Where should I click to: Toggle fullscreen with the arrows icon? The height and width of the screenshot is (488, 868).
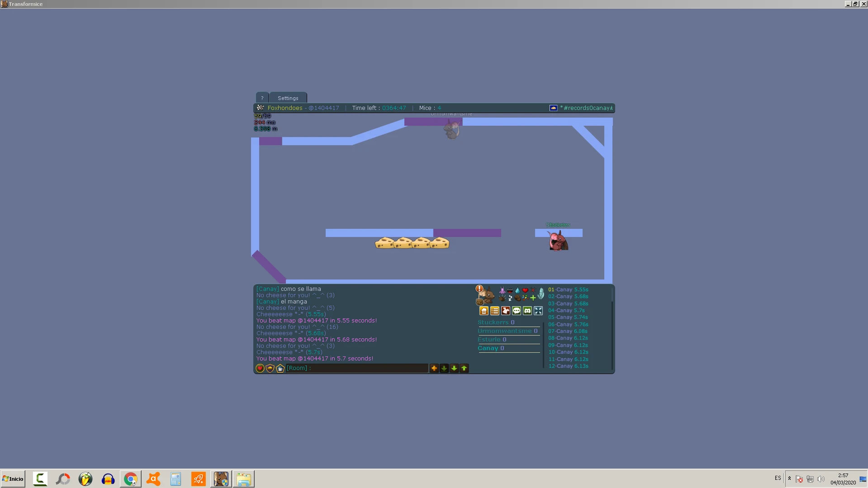point(538,311)
